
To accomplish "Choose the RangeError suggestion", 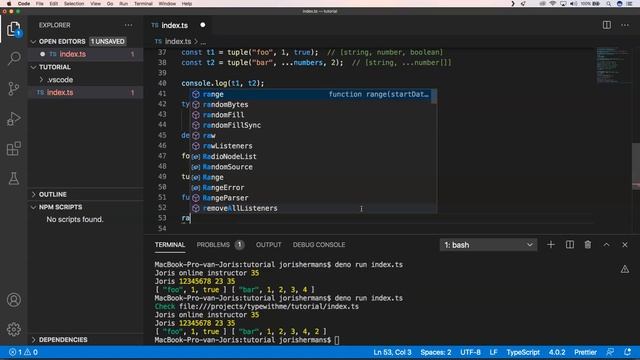I will (311, 188).
